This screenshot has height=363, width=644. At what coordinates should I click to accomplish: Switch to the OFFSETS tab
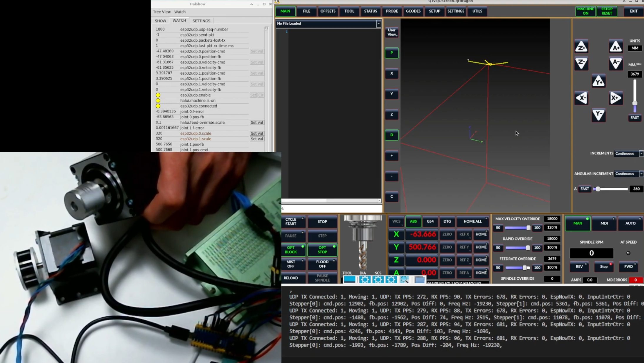pos(328,11)
